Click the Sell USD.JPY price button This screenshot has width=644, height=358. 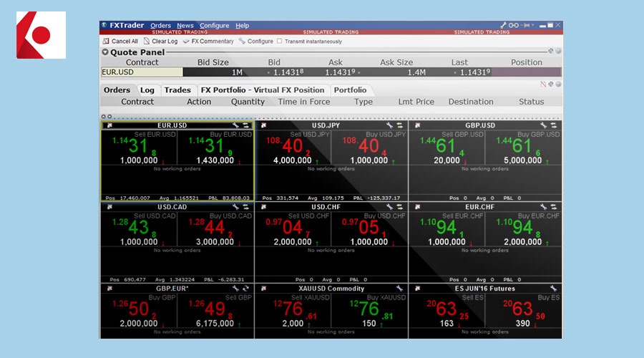tap(293, 148)
